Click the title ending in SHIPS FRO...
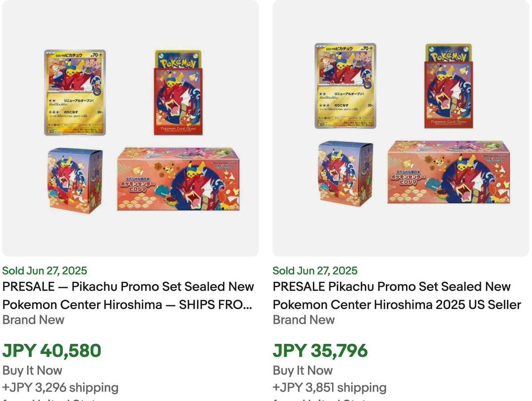532x401 pixels. [x=129, y=296]
